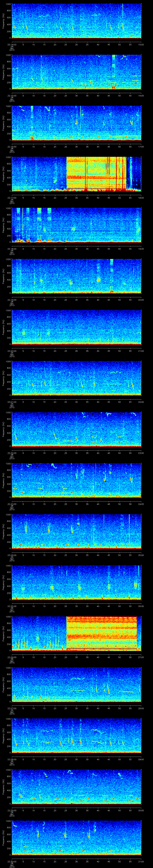Viewport: 153px width, 868px height.
Task: Pick the "23:00" axis end label
Action: 141,453
